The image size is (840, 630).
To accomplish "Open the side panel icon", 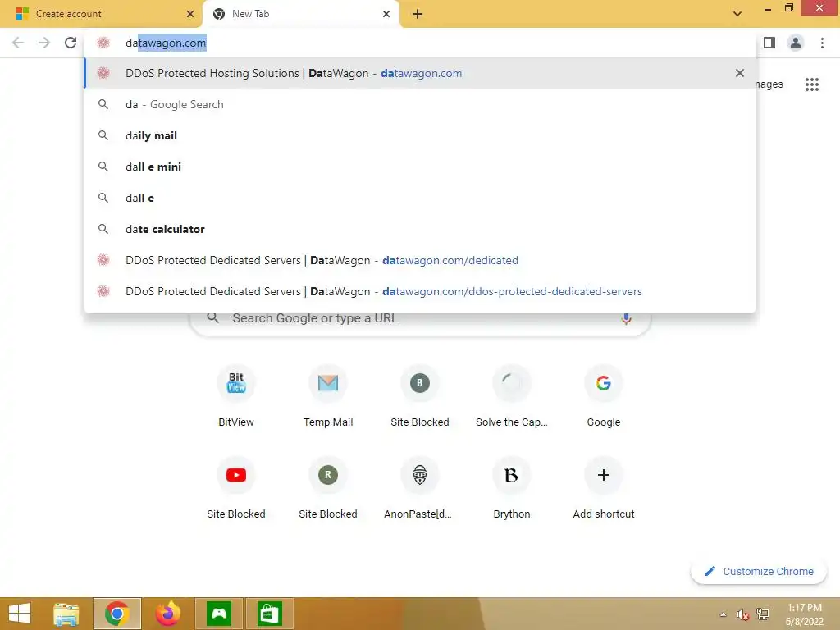I will (x=769, y=43).
